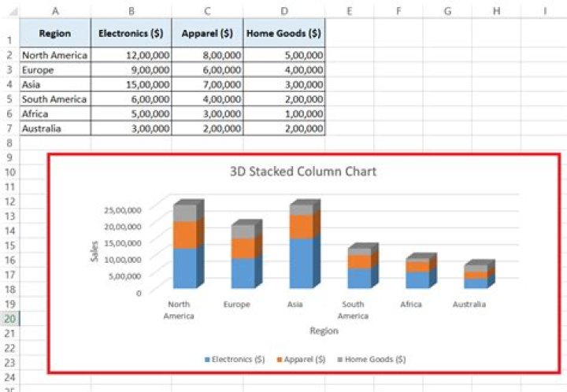Select row 20 header
The image size is (567, 392).
[x=9, y=319]
